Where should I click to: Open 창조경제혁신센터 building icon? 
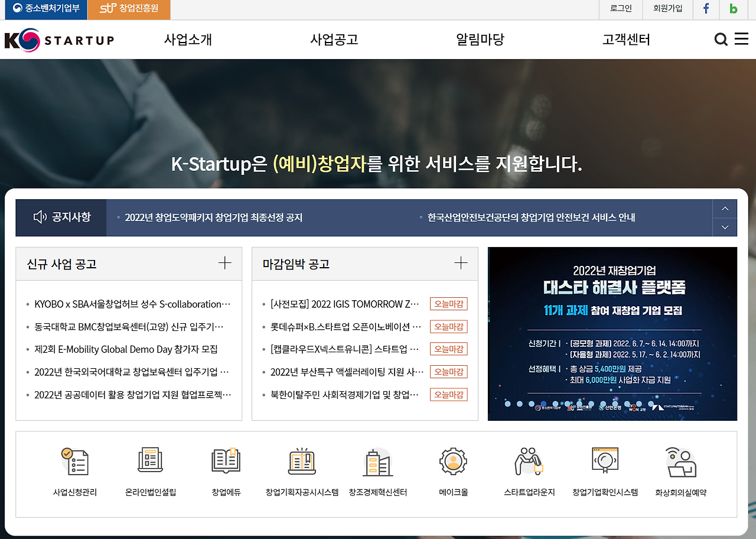tap(378, 462)
